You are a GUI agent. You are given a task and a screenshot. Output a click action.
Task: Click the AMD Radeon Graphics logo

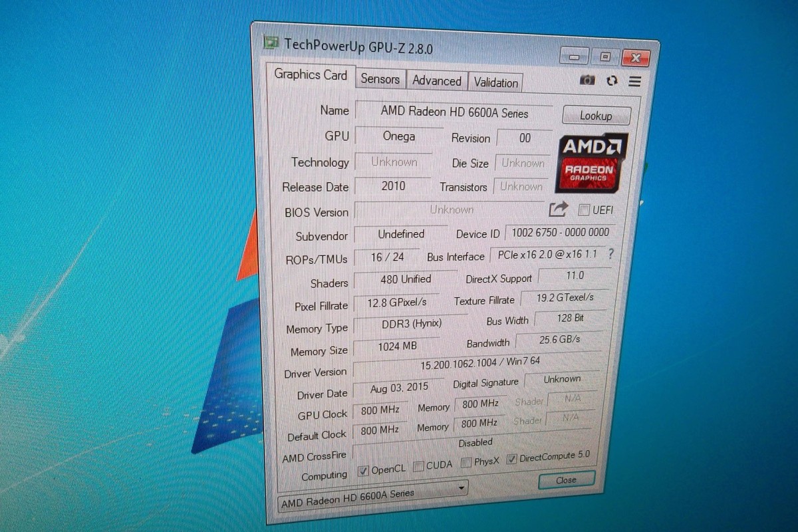coord(591,163)
